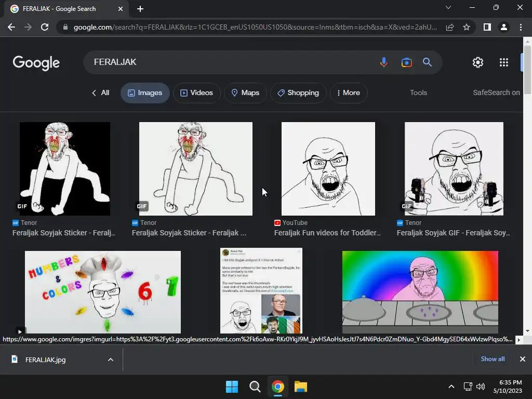
Task: Switch to the Videos tab
Action: tap(196, 92)
